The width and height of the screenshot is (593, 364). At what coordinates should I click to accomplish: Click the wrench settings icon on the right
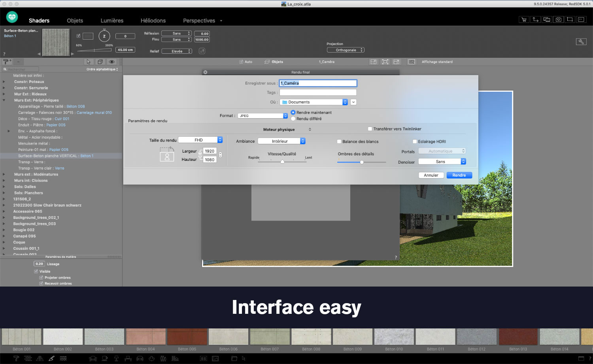581,41
